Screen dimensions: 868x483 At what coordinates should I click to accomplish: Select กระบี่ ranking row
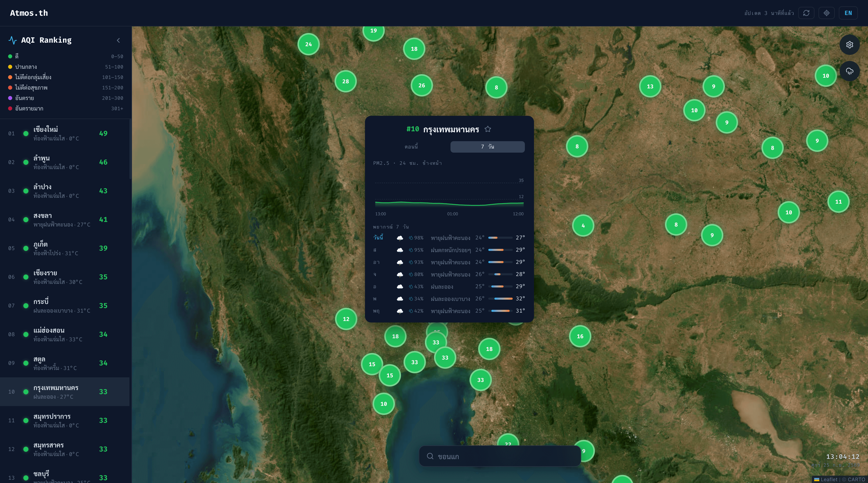click(x=65, y=305)
